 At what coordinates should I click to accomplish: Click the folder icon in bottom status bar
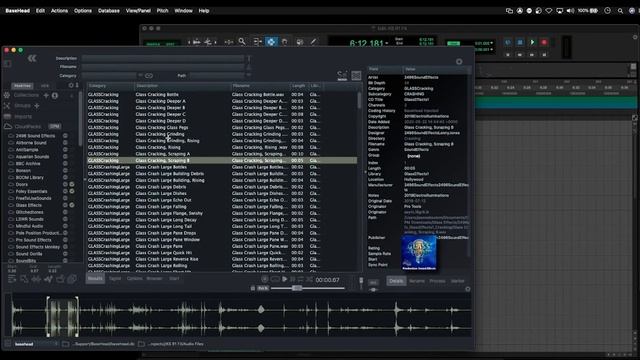pyautogui.click(x=65, y=344)
